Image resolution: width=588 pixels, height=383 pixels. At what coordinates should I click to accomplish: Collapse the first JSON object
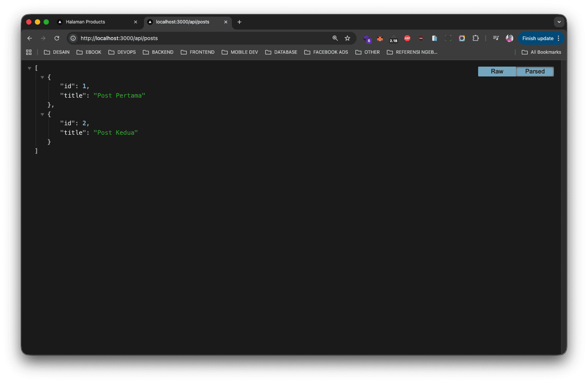point(42,77)
